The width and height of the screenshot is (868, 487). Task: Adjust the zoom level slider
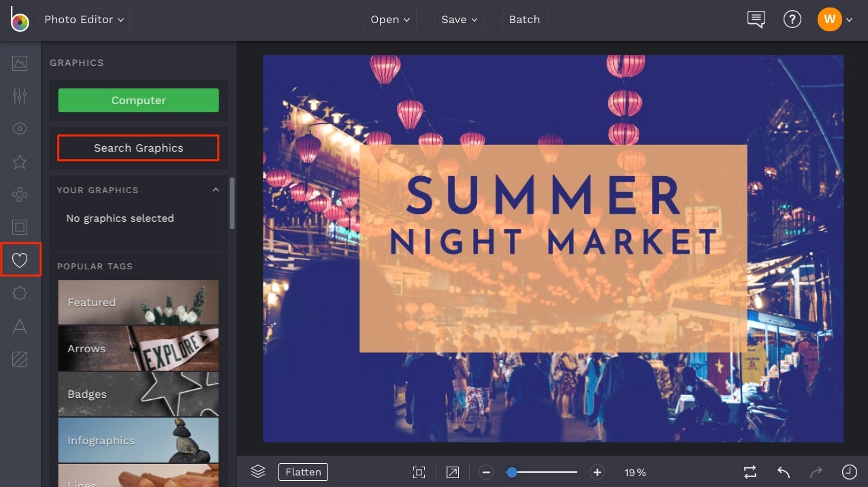tap(512, 471)
